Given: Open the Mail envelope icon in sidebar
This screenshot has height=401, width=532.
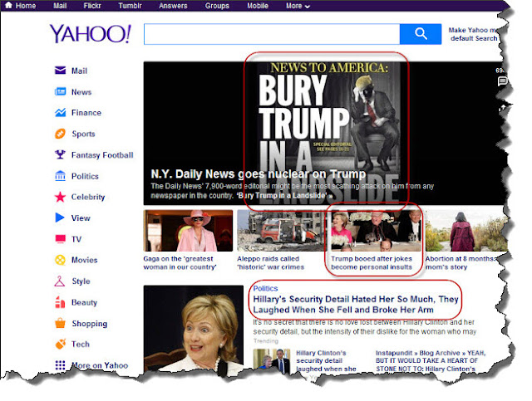Looking at the screenshot, I should point(60,71).
